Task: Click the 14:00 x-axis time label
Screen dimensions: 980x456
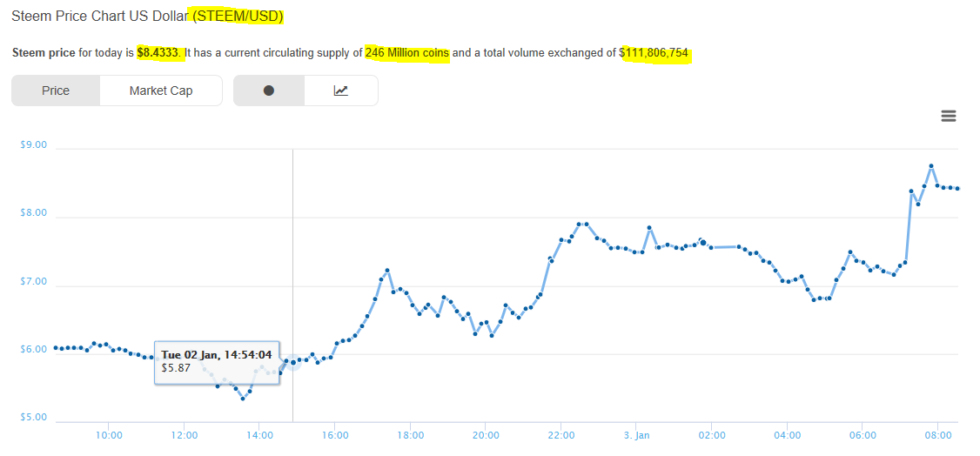Action: click(258, 435)
